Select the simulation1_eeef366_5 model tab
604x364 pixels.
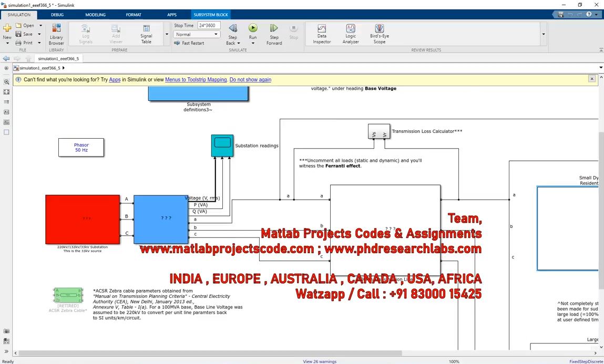pyautogui.click(x=58, y=58)
